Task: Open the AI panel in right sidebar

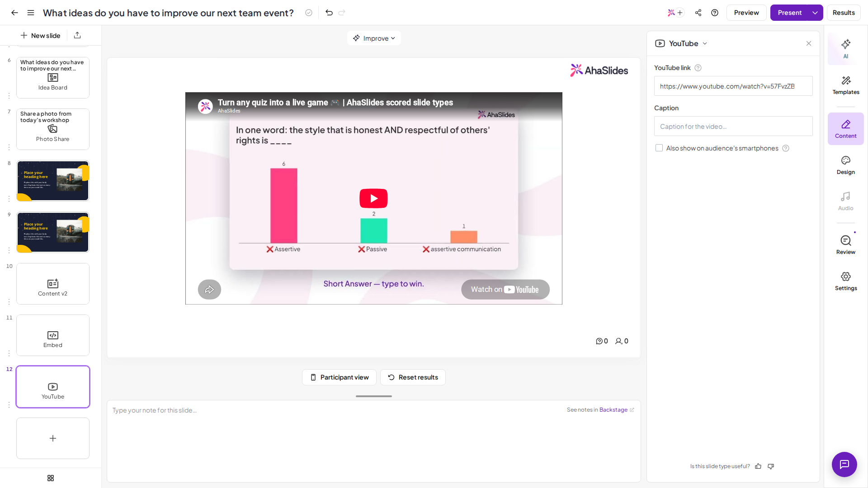Action: point(845,49)
